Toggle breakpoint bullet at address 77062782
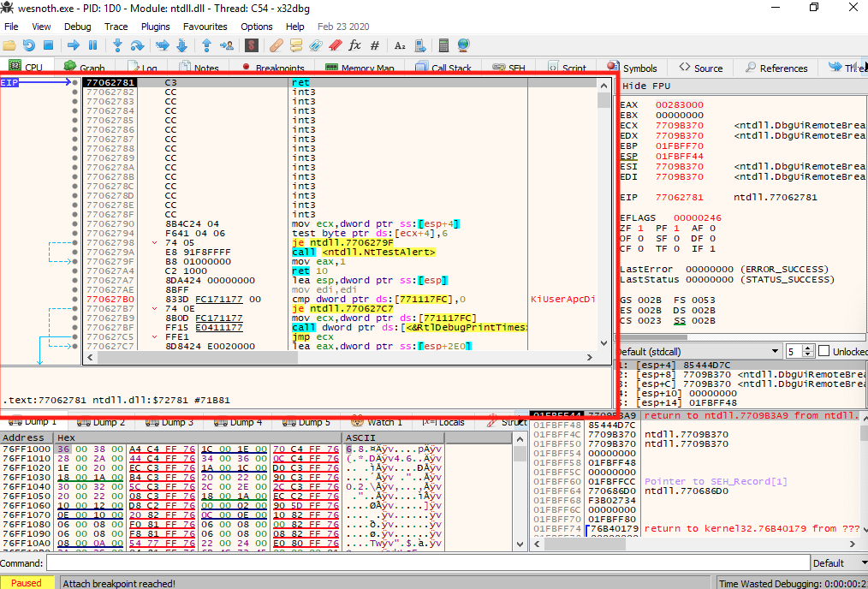Viewport: 868px width, 589px height. (74, 92)
